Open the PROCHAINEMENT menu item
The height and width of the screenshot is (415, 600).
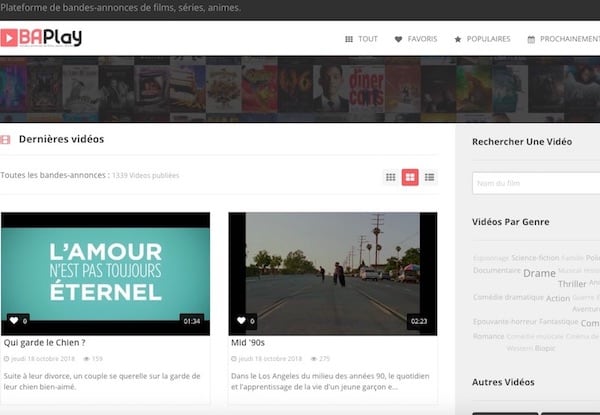click(563, 39)
